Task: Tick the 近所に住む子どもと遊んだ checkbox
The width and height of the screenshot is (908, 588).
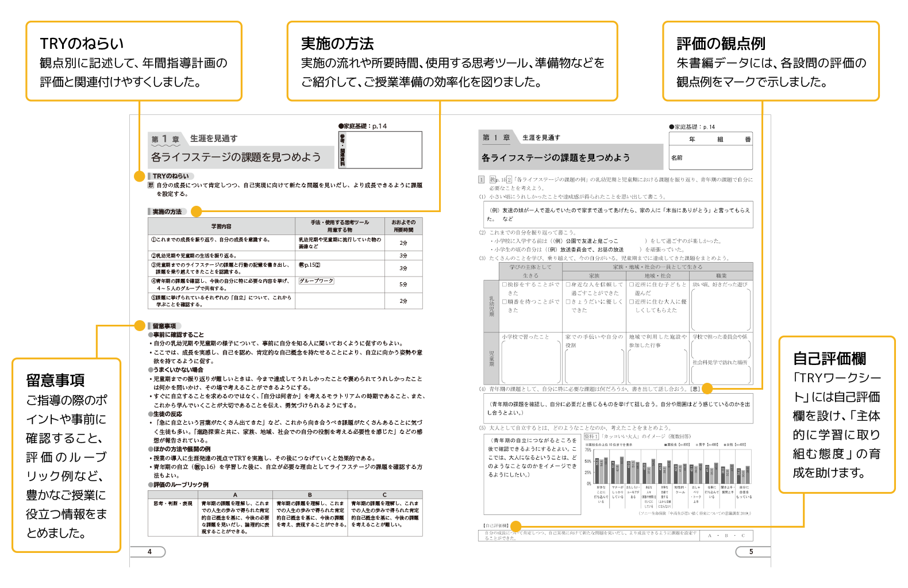Action: [x=631, y=285]
